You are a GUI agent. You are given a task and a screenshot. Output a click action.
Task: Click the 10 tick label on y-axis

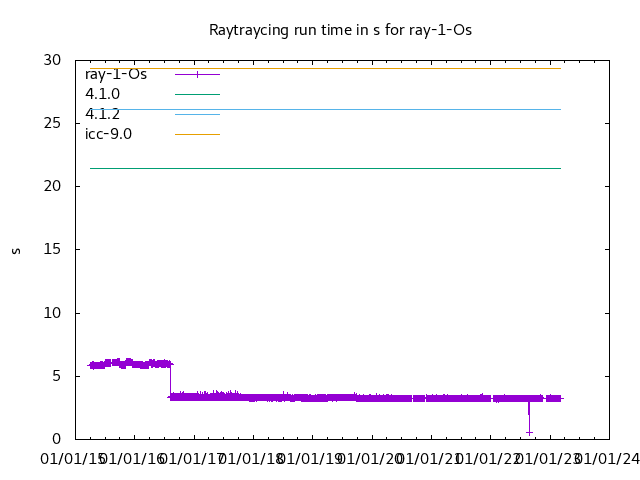point(54,313)
